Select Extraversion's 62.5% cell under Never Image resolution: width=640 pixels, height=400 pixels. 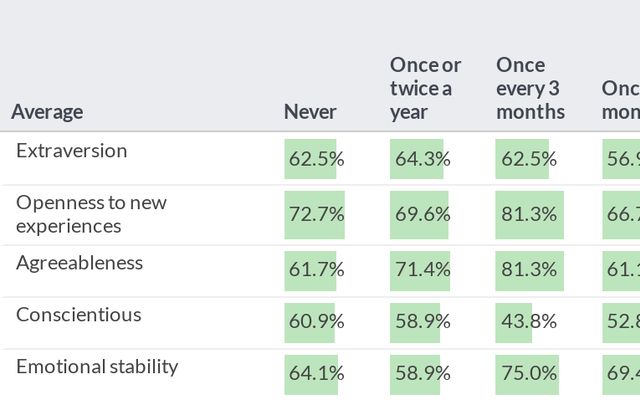point(316,159)
